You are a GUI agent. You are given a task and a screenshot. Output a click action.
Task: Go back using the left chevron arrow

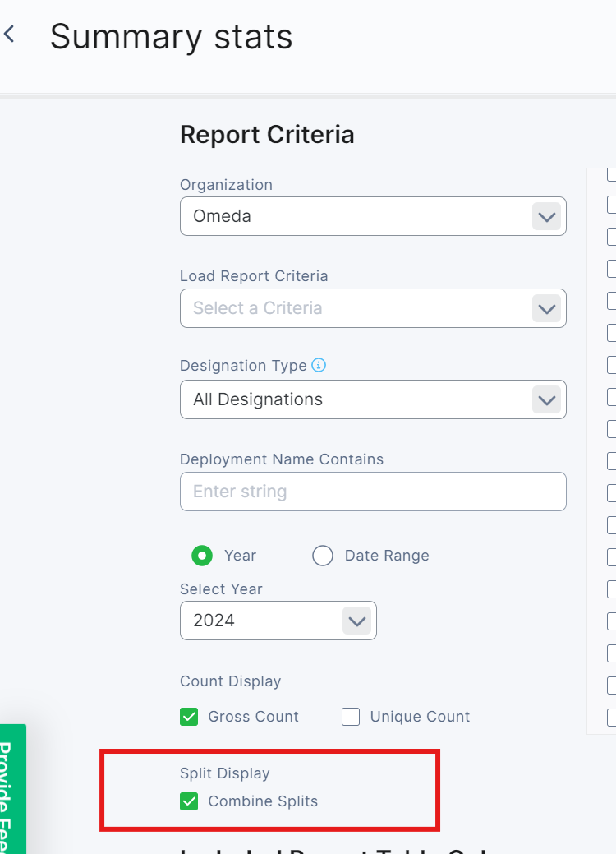pos(9,35)
